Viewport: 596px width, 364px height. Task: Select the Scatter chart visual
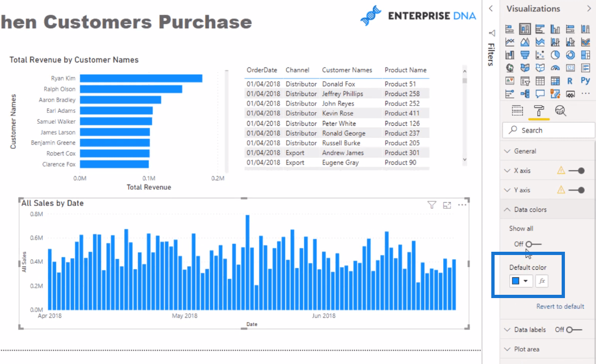(x=540, y=55)
